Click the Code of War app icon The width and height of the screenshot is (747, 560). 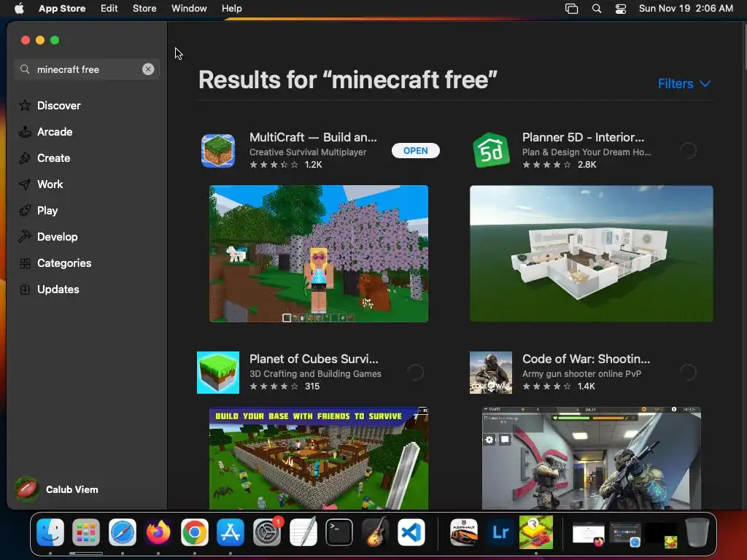491,373
